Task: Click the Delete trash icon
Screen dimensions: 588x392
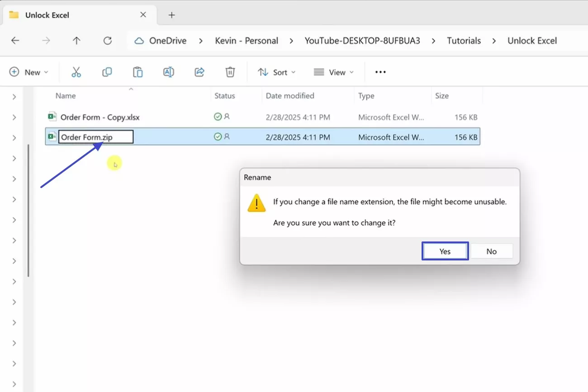Action: click(230, 72)
